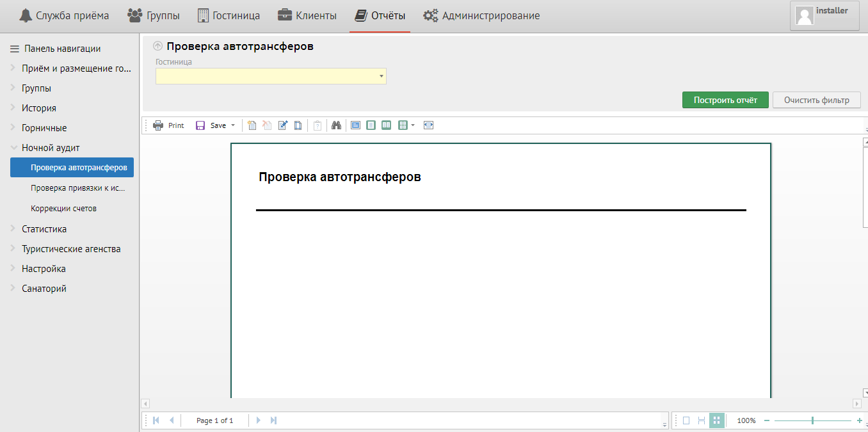
Task: Click the binoculars Find icon
Action: click(336, 125)
